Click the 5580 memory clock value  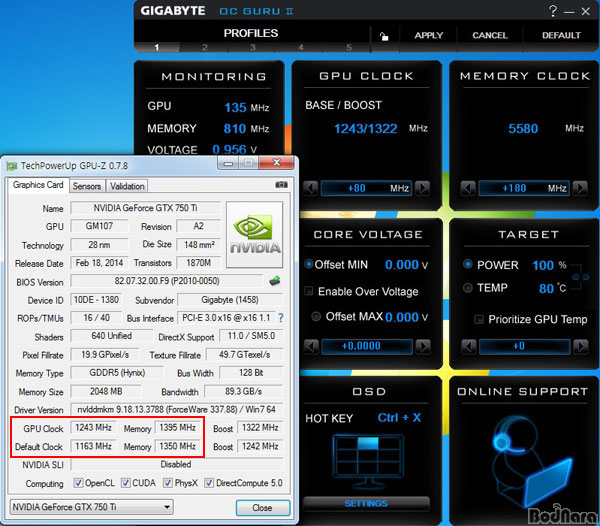pos(523,129)
